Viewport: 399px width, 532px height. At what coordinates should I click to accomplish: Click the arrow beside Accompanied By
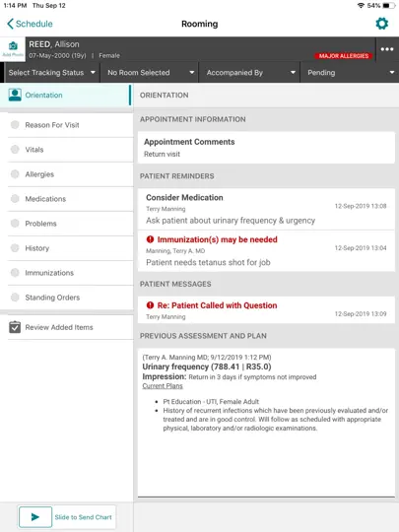(x=293, y=72)
